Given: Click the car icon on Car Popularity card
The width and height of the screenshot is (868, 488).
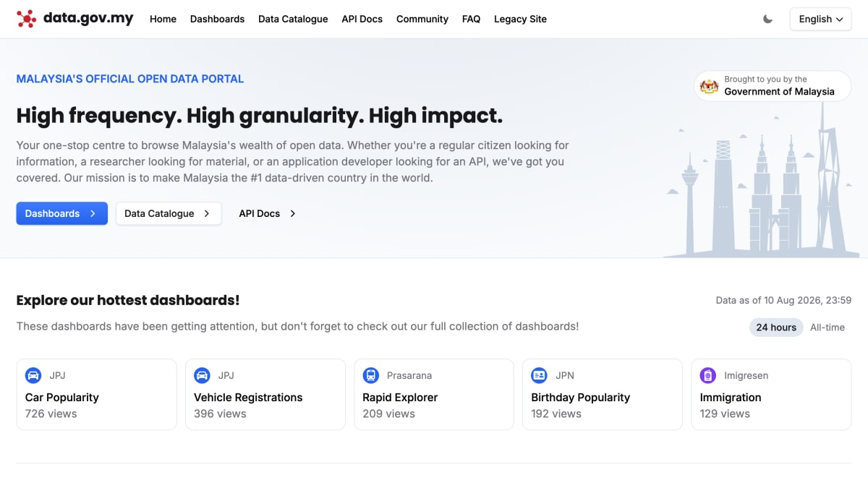Looking at the screenshot, I should click(33, 375).
